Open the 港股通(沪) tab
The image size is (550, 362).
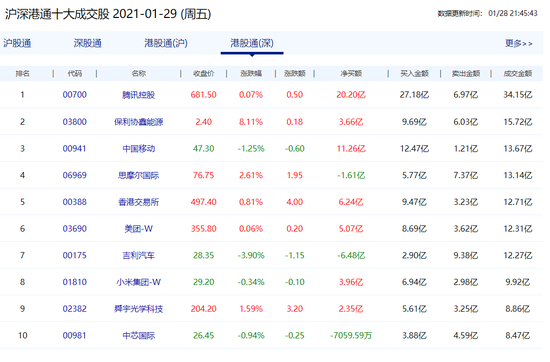pos(166,43)
